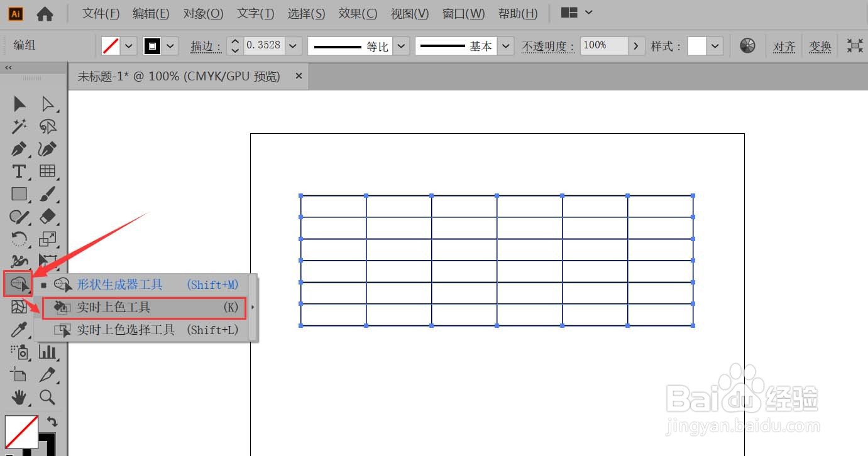Choose the Rectangular Grid tool
Screen dimensions: 868x456
point(48,171)
